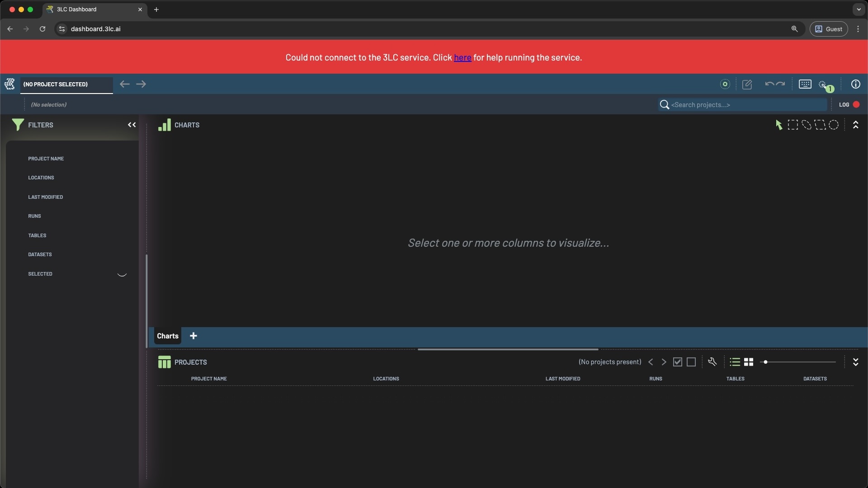Open the keyboard shortcuts icon in the toolbar
The width and height of the screenshot is (868, 488).
[x=806, y=84]
